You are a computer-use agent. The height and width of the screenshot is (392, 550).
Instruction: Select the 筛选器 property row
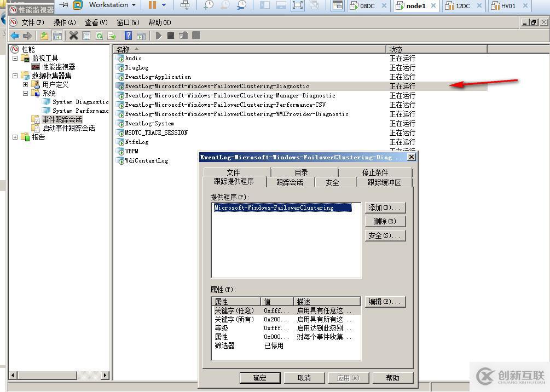pyautogui.click(x=286, y=345)
